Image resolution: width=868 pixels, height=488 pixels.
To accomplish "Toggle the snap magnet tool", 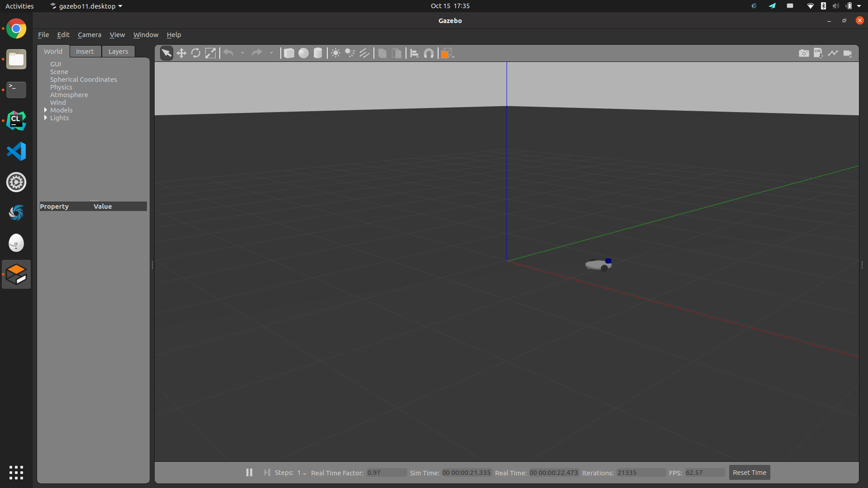I will pos(429,53).
